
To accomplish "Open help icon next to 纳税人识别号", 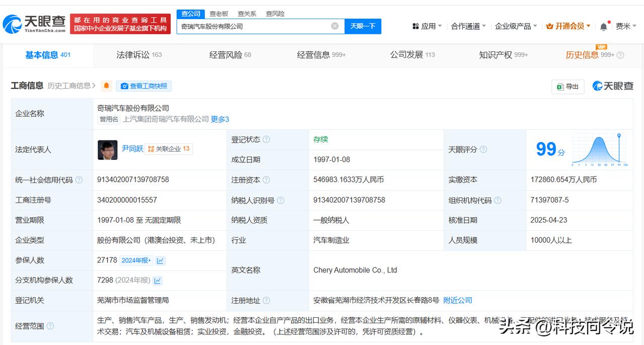I will tap(281, 200).
